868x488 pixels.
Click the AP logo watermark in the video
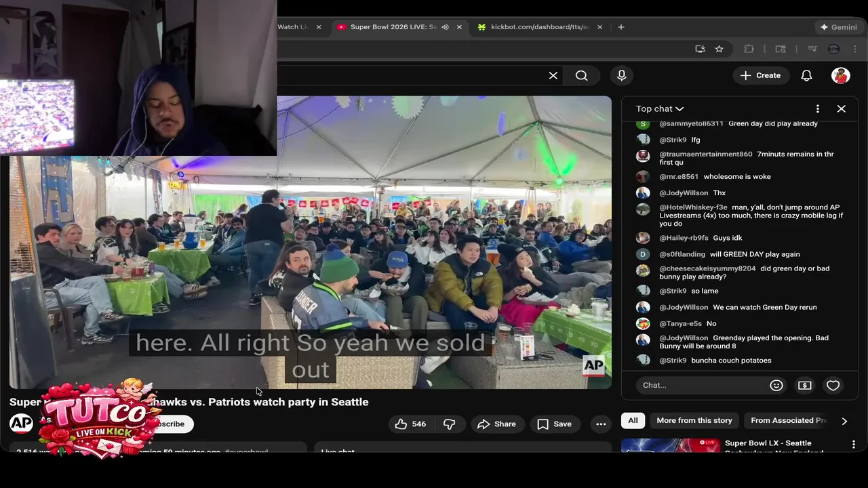593,366
